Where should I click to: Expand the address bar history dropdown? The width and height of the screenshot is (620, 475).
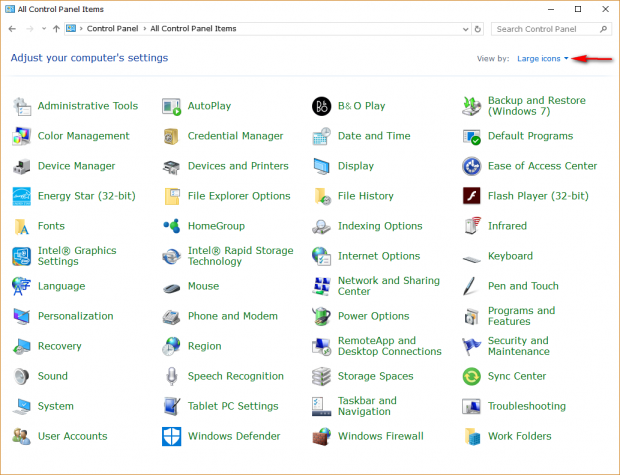tap(465, 29)
